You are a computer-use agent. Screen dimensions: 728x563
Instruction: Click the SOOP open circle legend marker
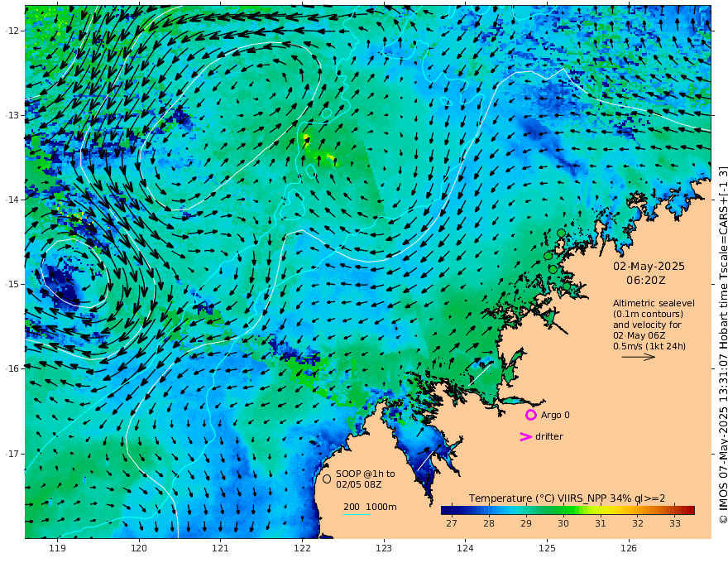click(x=327, y=479)
